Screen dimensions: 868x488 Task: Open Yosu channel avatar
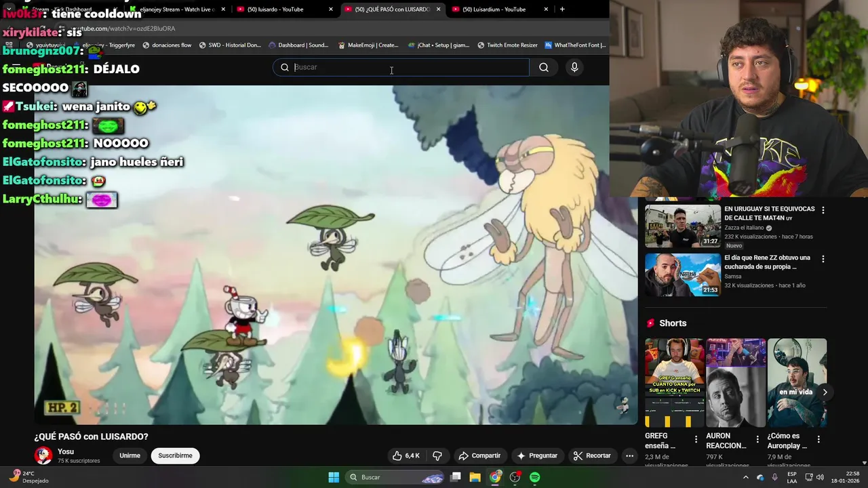point(43,455)
